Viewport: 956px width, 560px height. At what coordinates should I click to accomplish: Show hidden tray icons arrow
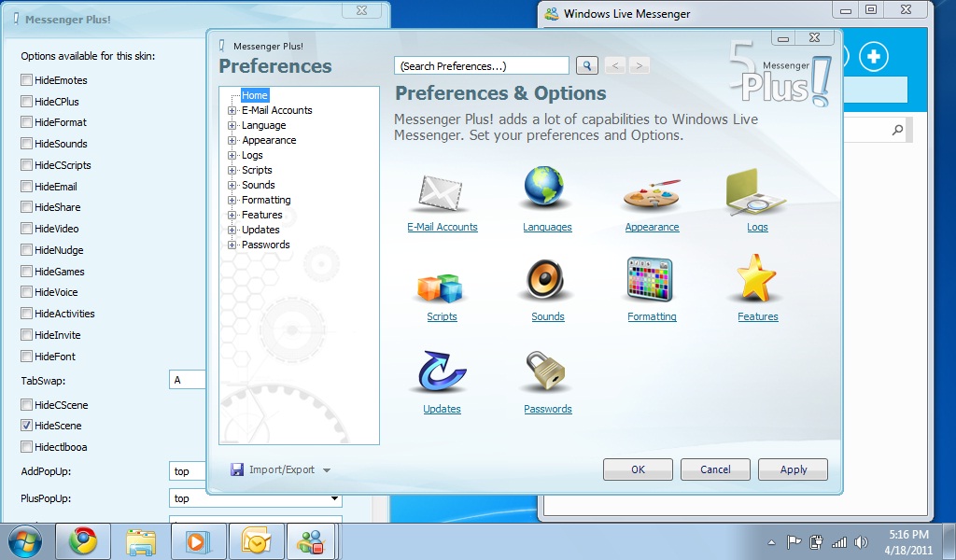(772, 542)
